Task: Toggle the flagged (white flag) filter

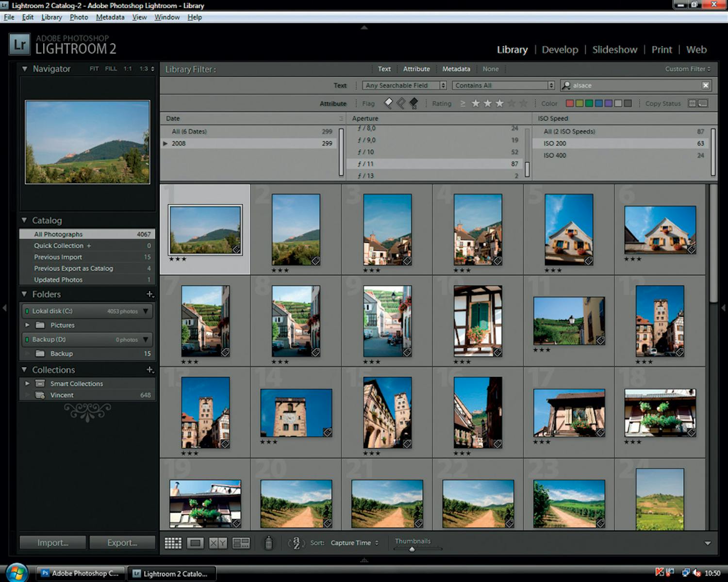Action: point(388,103)
